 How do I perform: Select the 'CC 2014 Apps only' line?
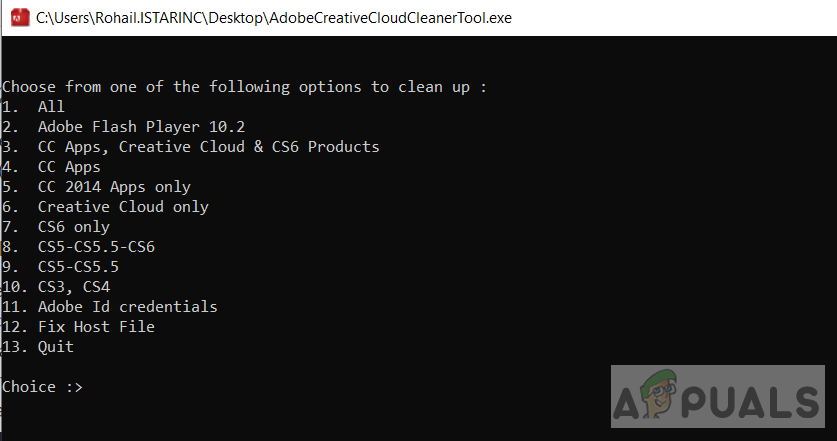(x=114, y=186)
